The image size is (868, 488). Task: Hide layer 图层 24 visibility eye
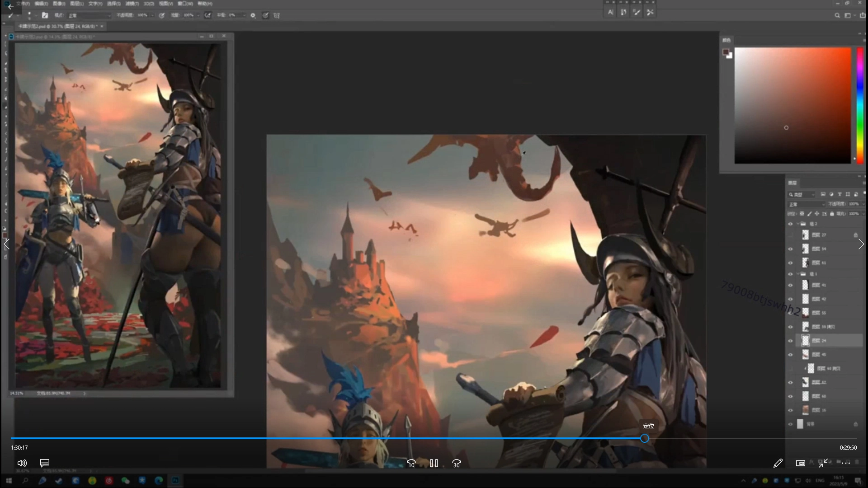point(790,341)
